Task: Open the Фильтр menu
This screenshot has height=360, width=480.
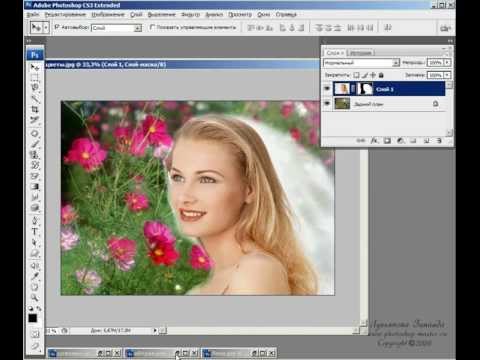Action: point(190,15)
